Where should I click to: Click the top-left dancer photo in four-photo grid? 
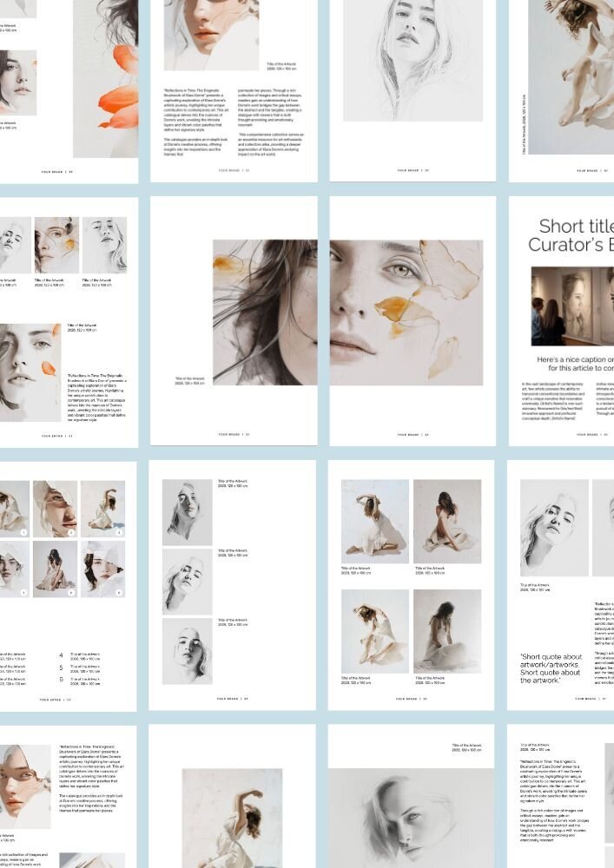point(374,521)
